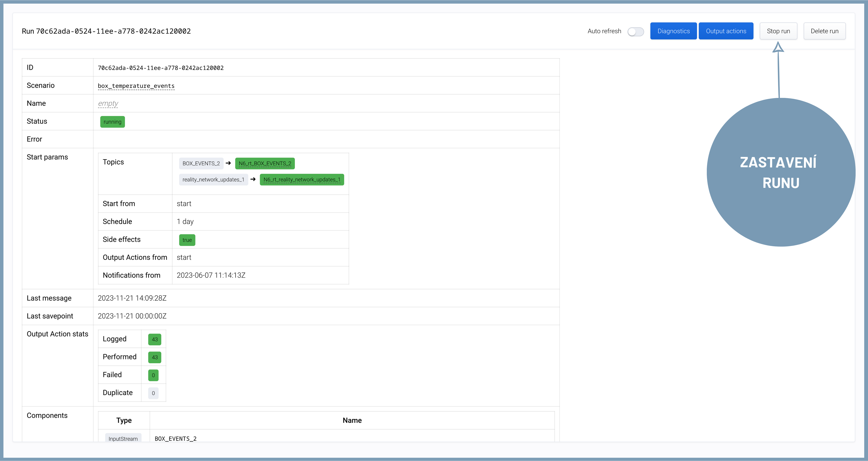Click the BOX_EVENTS_2 source topic tag
The height and width of the screenshot is (461, 868).
tap(201, 163)
